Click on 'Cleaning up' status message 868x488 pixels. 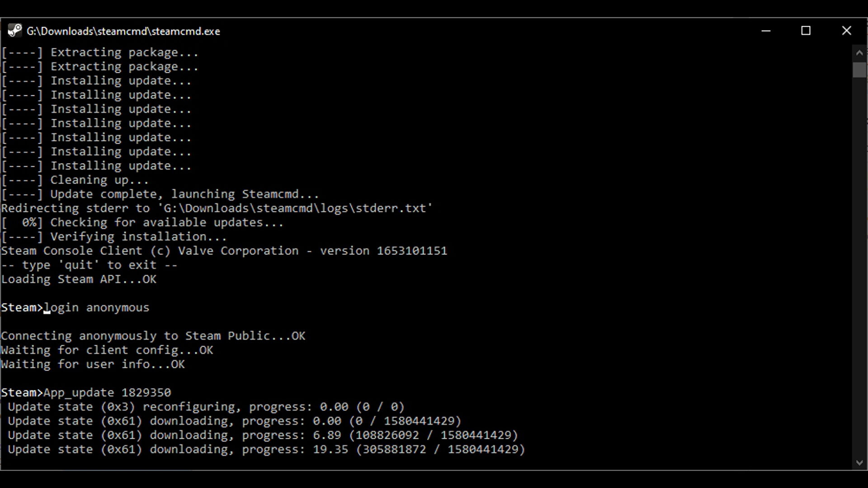(99, 179)
